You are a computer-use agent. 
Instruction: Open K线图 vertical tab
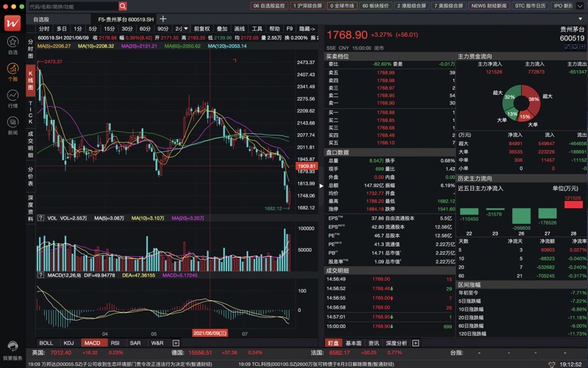pos(30,80)
